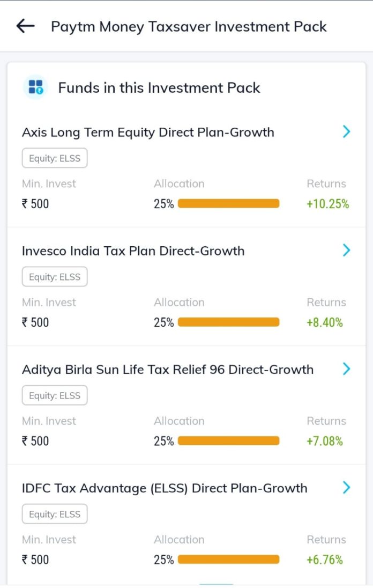Open Aditya Birla Sun Life Tax Relief 96
Image resolution: width=373 pixels, height=588 pixels.
(168, 370)
